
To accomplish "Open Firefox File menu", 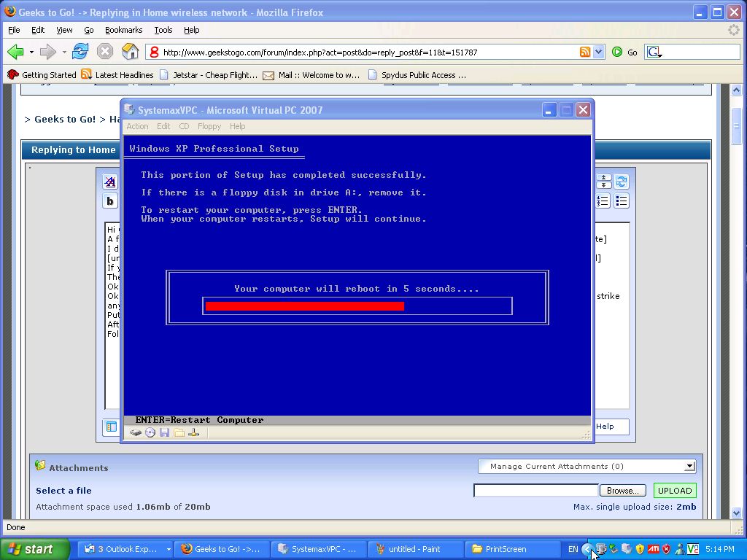I will [x=14, y=30].
